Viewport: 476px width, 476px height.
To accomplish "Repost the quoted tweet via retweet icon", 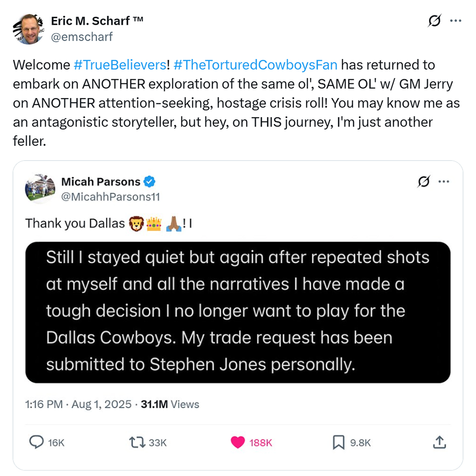I will (136, 442).
